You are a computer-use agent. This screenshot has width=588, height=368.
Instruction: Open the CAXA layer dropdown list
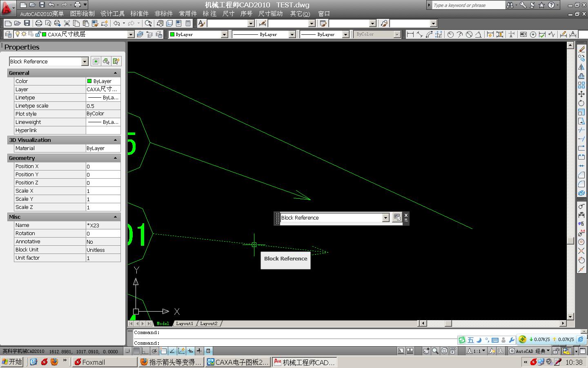point(131,34)
